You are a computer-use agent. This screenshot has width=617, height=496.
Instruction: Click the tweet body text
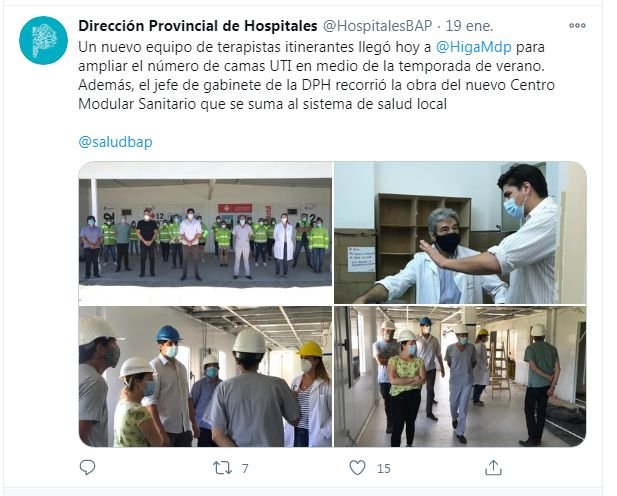click(316, 75)
